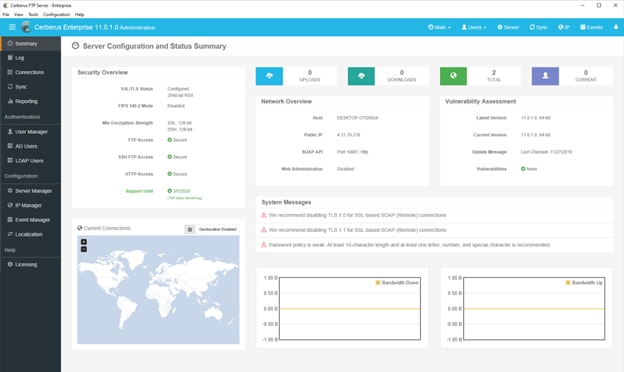Click the weak password policy warning

(409, 245)
